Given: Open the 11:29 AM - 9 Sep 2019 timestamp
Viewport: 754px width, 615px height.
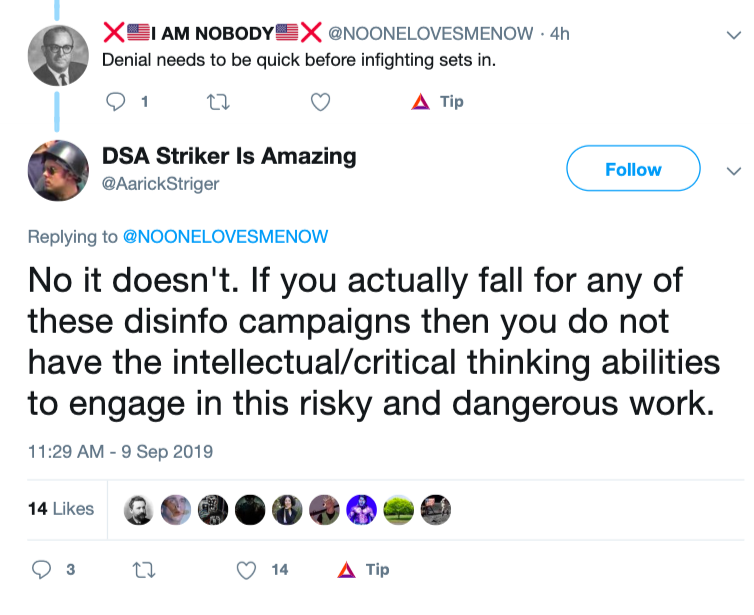Looking at the screenshot, I should point(120,452).
